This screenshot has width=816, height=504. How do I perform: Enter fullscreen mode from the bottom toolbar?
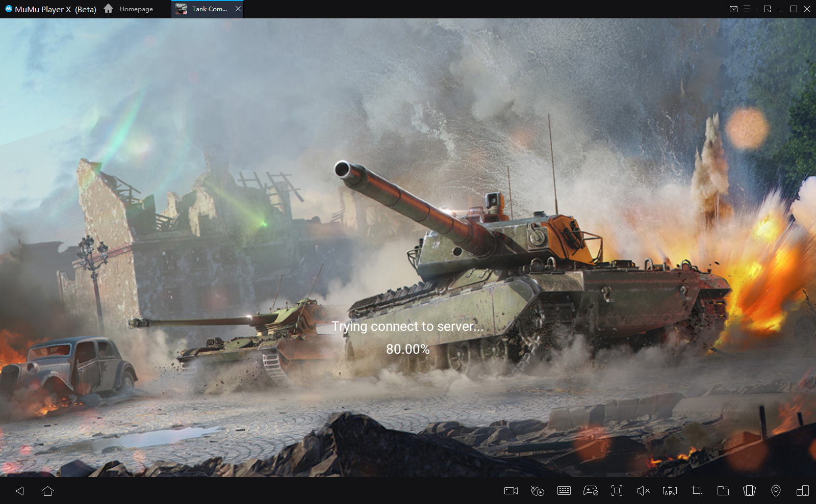point(617,491)
